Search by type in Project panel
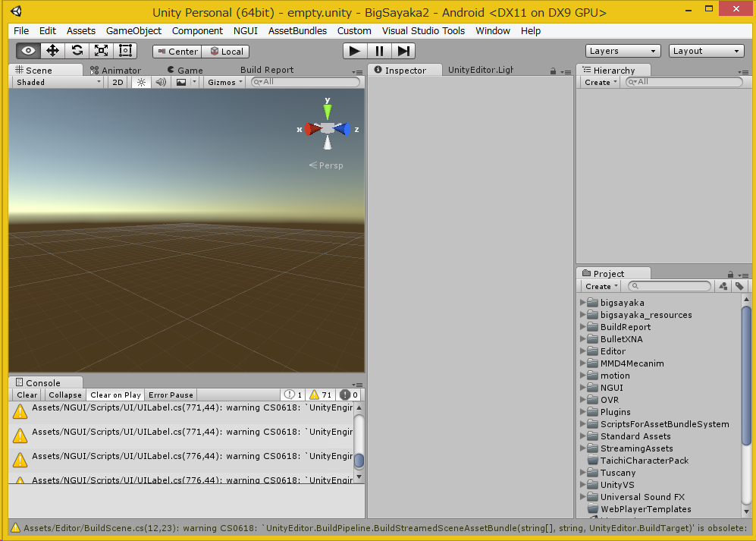The width and height of the screenshot is (756, 541). click(723, 286)
